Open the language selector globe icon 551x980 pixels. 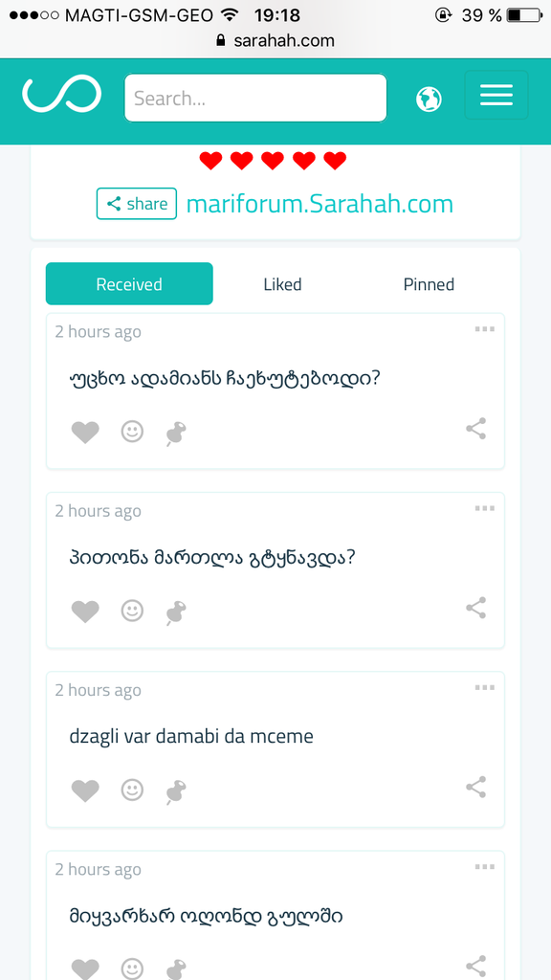429,99
